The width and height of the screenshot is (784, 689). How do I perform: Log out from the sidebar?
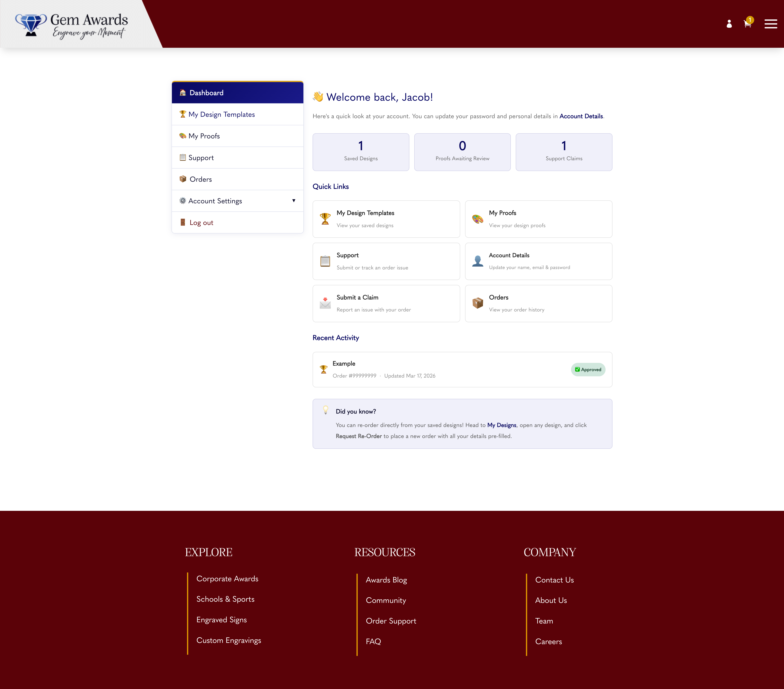(x=237, y=222)
